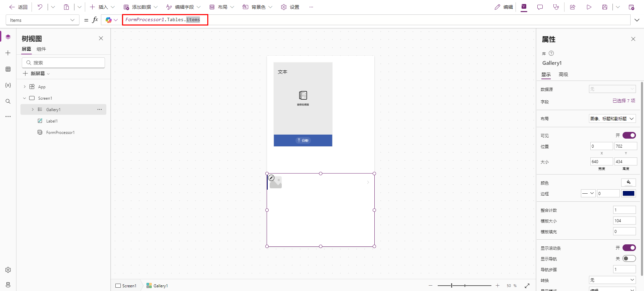Click the fx formula icon
Viewport: 644px width, 291px height.
[x=95, y=20]
